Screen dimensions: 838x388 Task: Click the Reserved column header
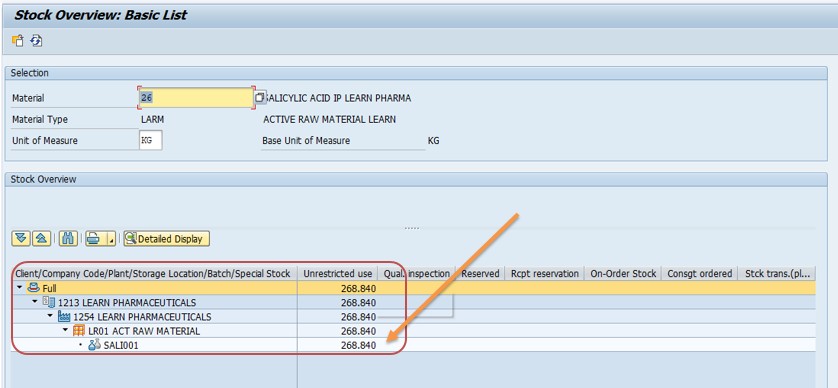(480, 274)
